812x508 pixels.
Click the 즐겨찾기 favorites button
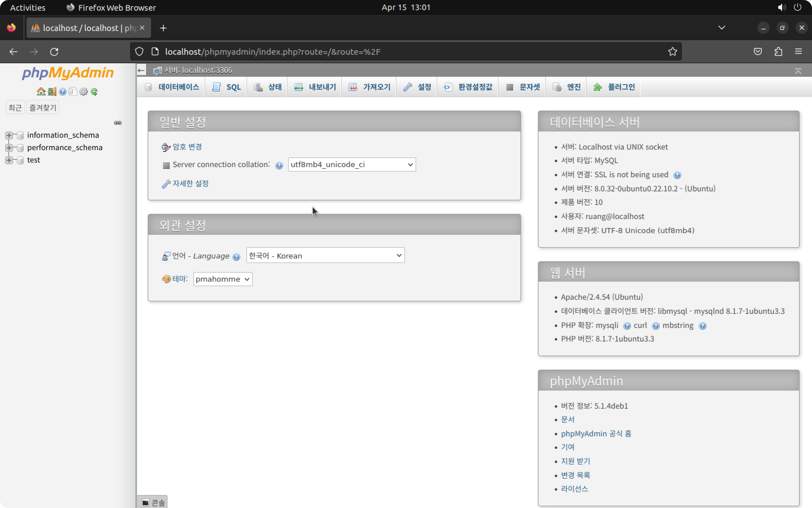click(x=43, y=108)
